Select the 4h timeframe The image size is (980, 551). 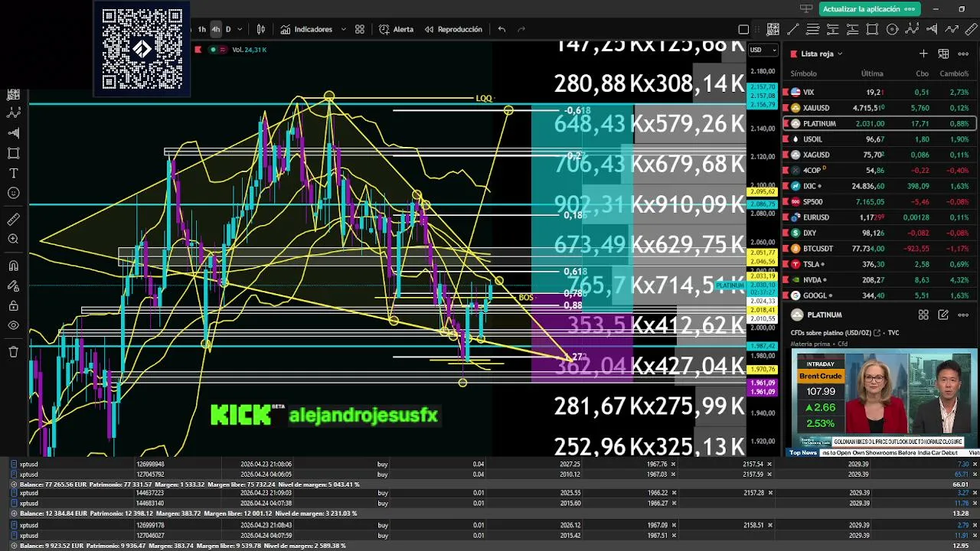tap(216, 29)
